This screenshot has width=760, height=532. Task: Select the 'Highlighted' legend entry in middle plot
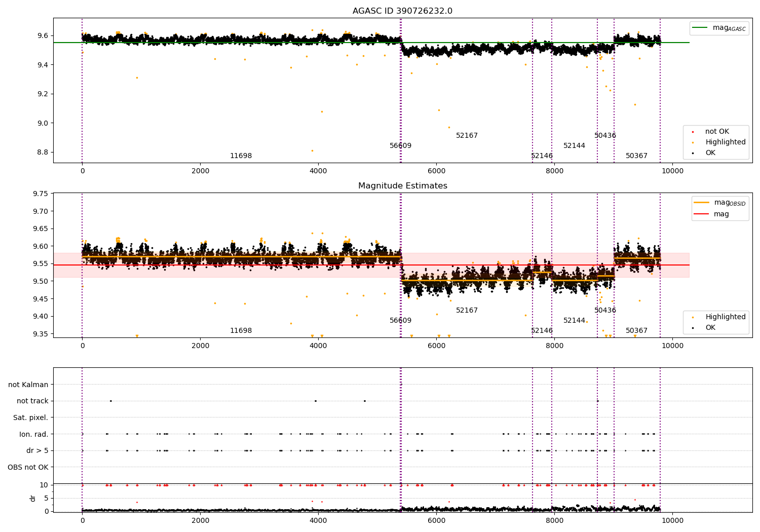pyautogui.click(x=718, y=317)
